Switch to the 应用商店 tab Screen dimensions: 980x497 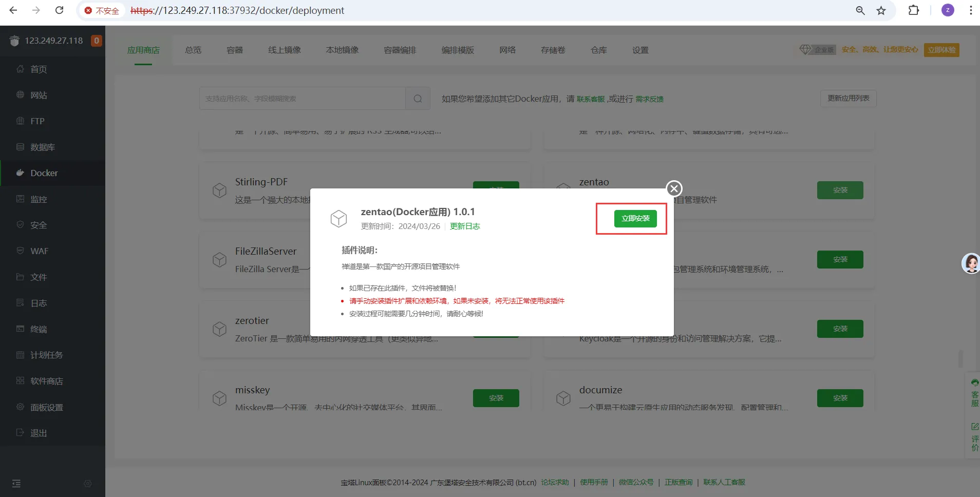[143, 50]
